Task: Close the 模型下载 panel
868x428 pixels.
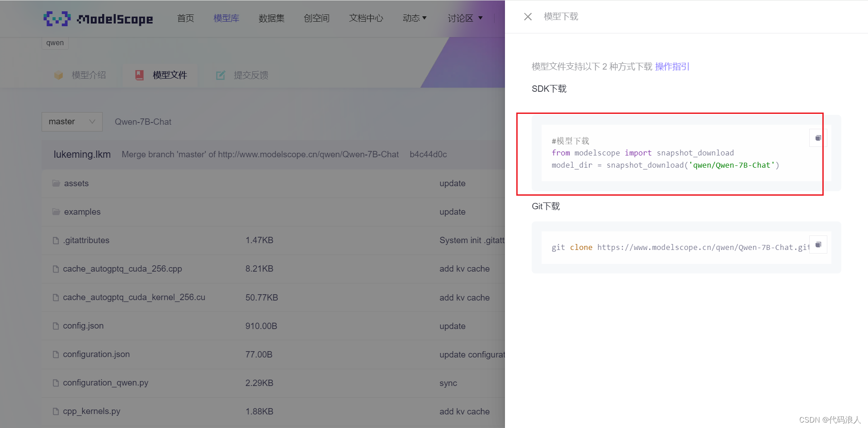Action: (528, 17)
